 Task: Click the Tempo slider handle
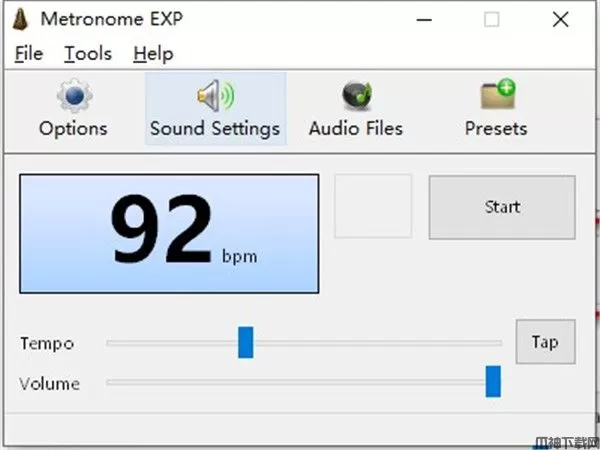pos(246,342)
